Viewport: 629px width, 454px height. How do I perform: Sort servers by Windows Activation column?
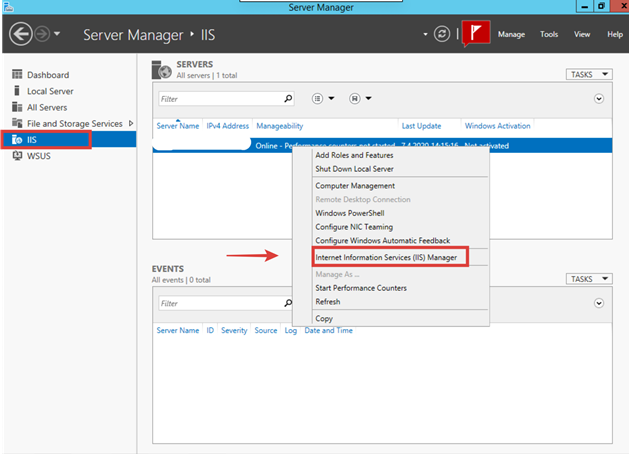point(497,126)
